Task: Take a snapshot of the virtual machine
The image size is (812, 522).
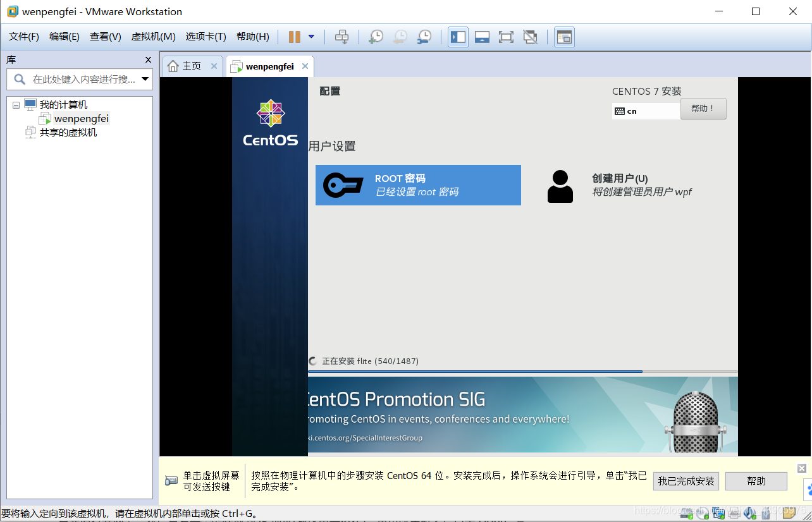Action: (x=376, y=37)
